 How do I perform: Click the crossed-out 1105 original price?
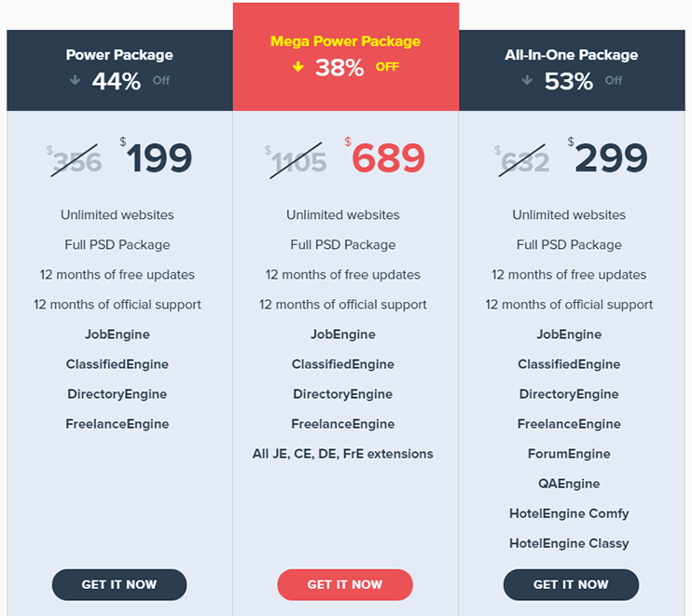[297, 161]
